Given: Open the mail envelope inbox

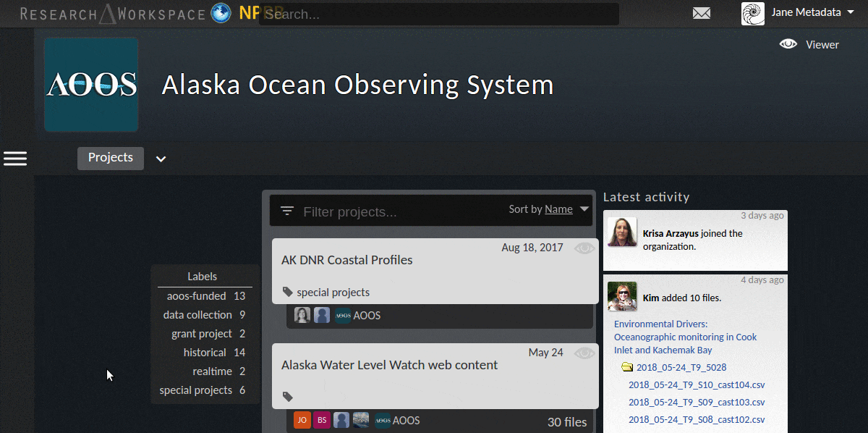Looking at the screenshot, I should (702, 13).
